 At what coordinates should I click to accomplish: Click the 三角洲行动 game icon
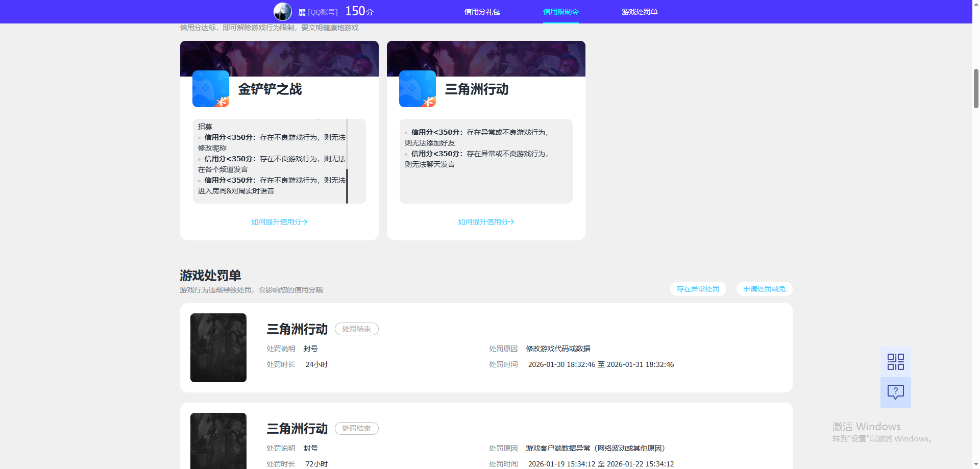pyautogui.click(x=417, y=89)
